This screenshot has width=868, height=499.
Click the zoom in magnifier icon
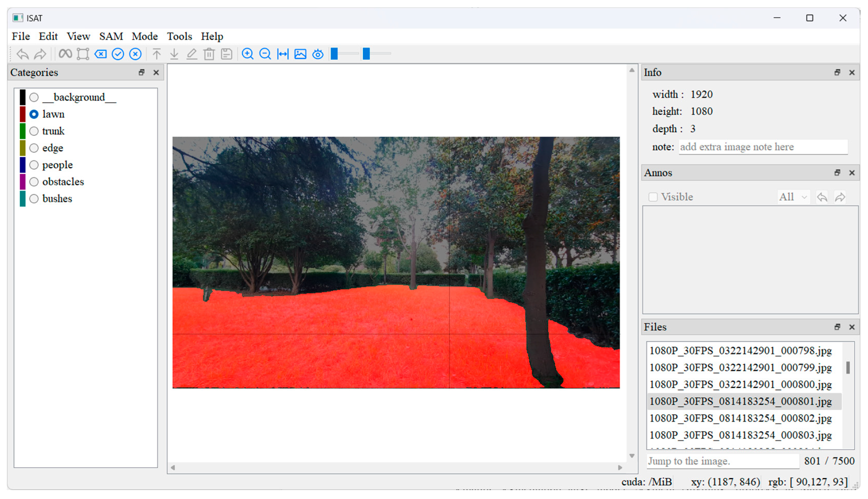coord(247,54)
